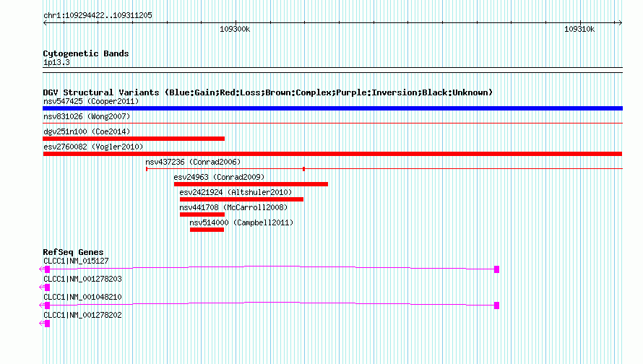Click the red esv2421924 variant bar
The image size is (643, 364).
[x=241, y=199]
